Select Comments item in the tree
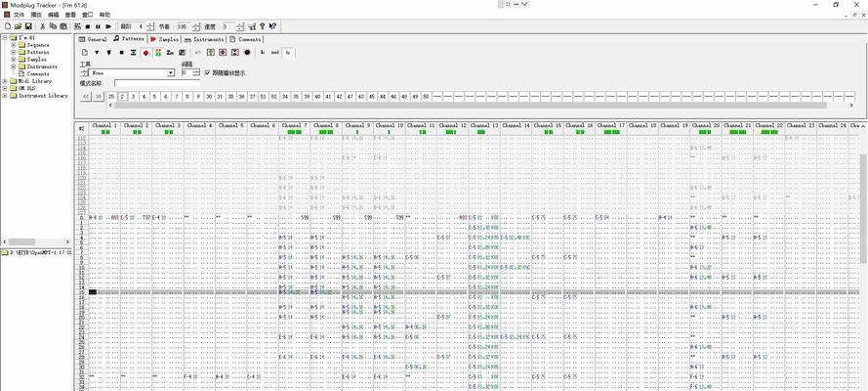 tap(38, 73)
